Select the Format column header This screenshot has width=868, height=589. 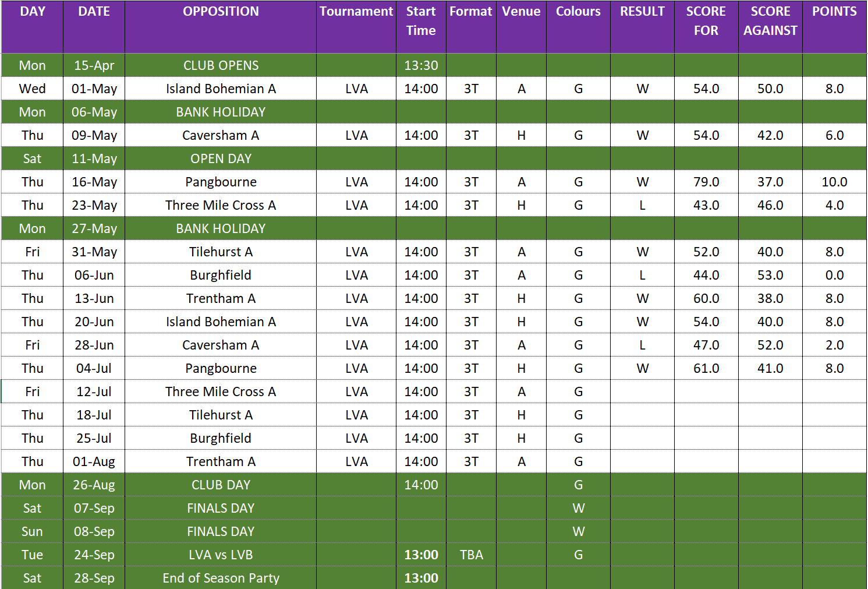point(471,27)
